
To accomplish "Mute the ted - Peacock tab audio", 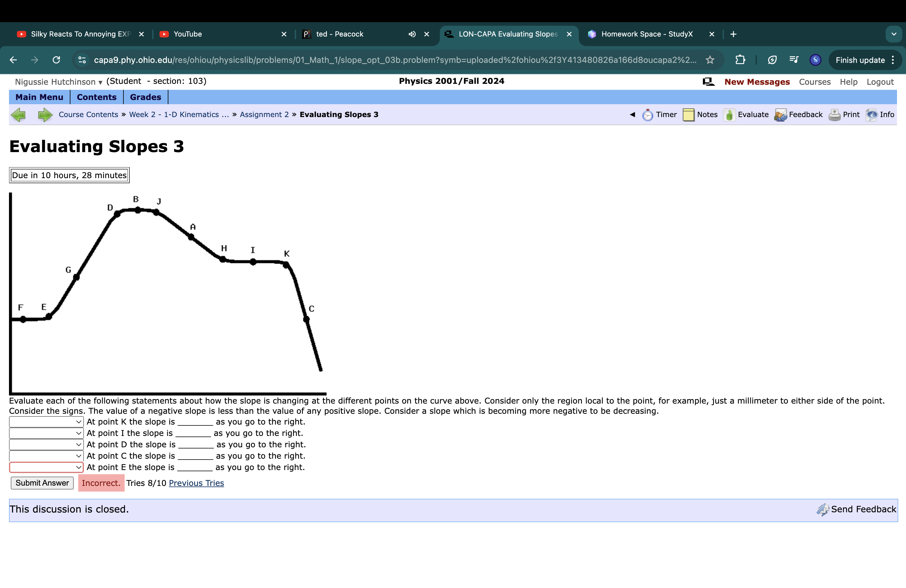I will tap(412, 34).
